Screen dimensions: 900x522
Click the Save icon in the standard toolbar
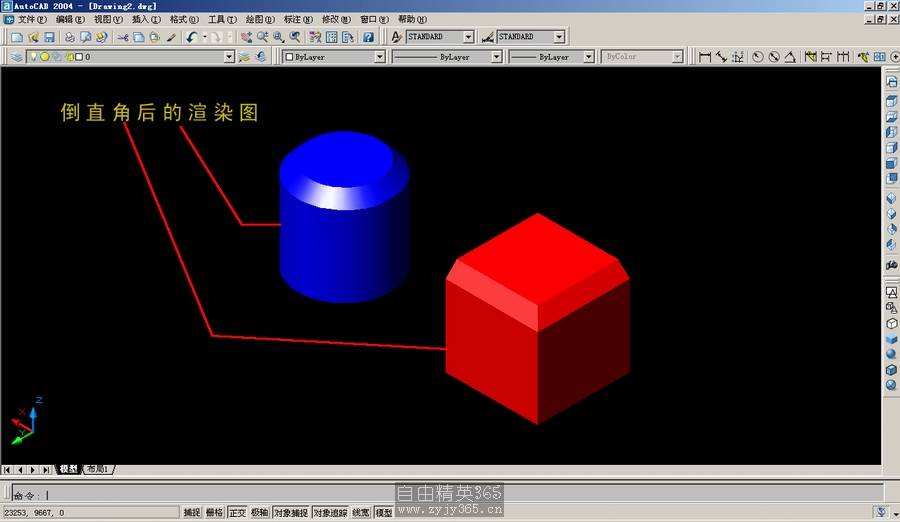[48, 37]
